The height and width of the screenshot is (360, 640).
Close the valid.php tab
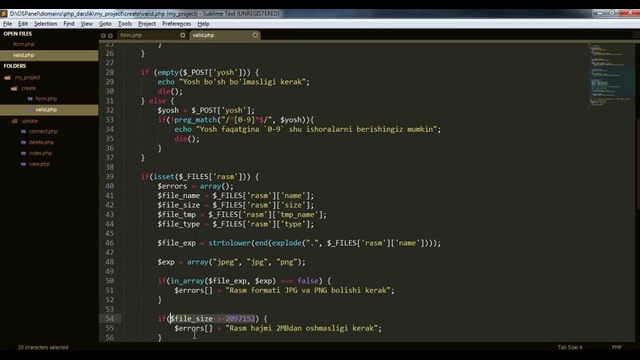click(x=255, y=35)
